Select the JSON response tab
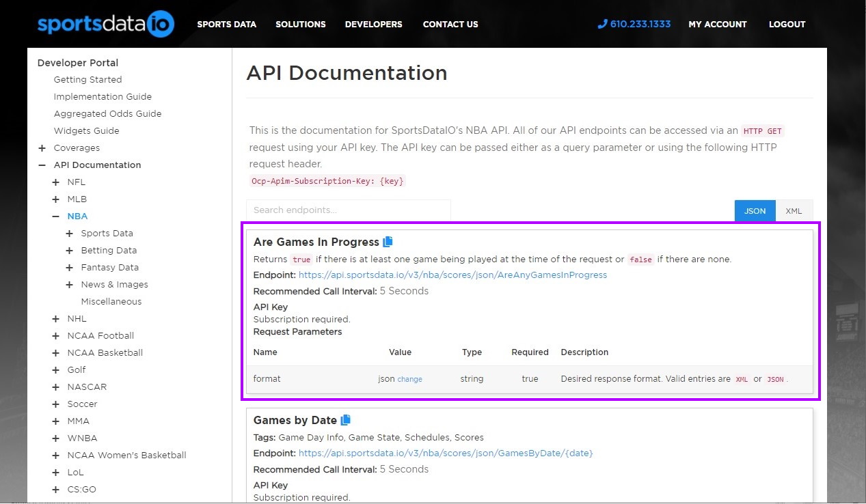The image size is (866, 504). pos(755,211)
